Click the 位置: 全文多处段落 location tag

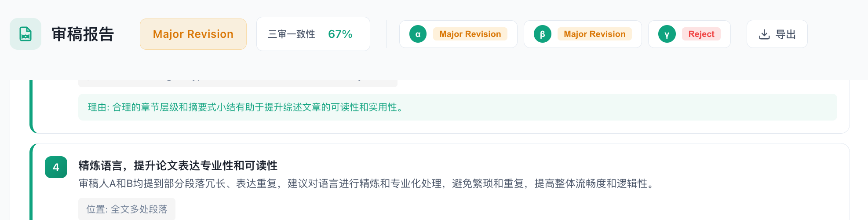pyautogui.click(x=127, y=209)
